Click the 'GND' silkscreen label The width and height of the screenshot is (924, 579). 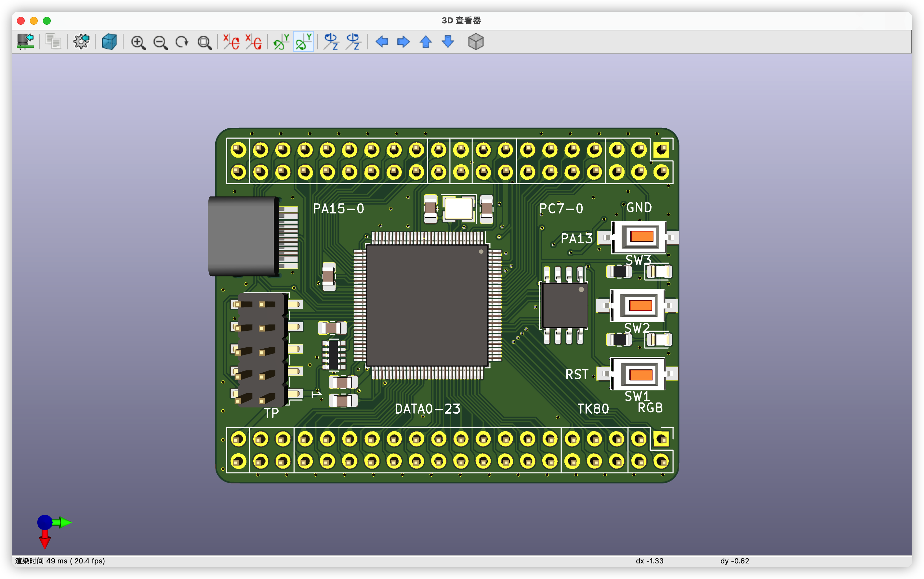[639, 208]
